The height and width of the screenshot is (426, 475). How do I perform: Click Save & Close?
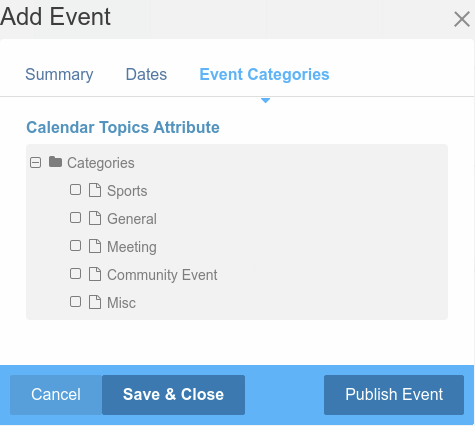pyautogui.click(x=173, y=395)
